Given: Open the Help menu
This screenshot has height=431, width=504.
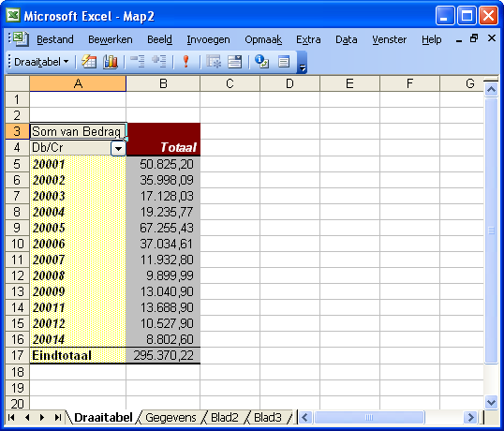Looking at the screenshot, I should (431, 39).
